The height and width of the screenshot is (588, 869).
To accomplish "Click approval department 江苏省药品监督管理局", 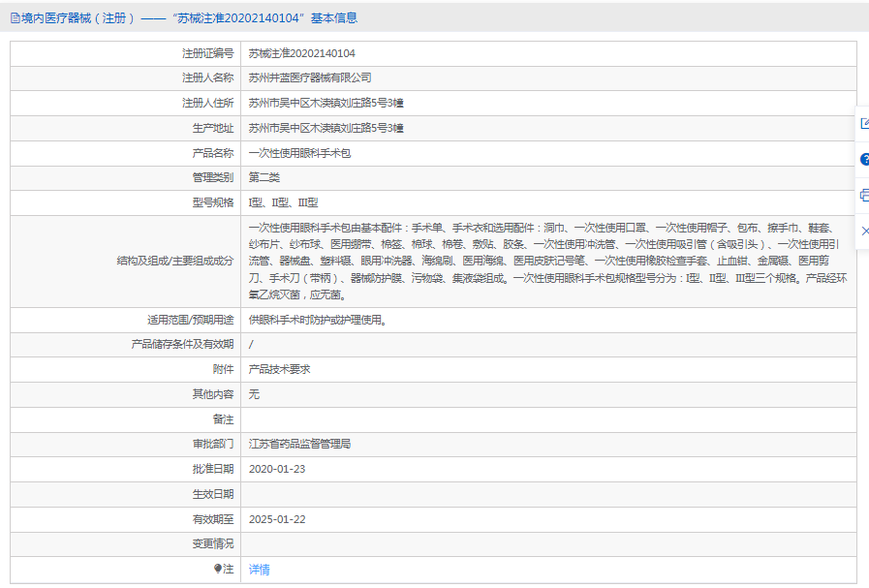I will (299, 445).
